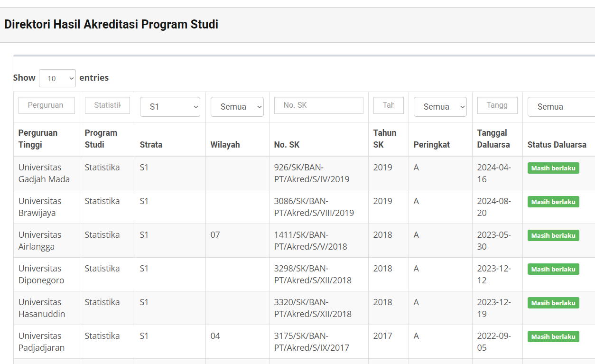Viewport: 595px width, 364px height.
Task: Click the Program Studi filter input
Action: point(107,105)
